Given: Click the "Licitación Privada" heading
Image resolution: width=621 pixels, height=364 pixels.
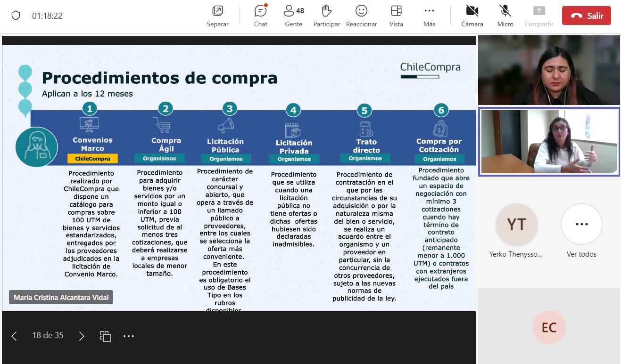Looking at the screenshot, I should point(294,147).
